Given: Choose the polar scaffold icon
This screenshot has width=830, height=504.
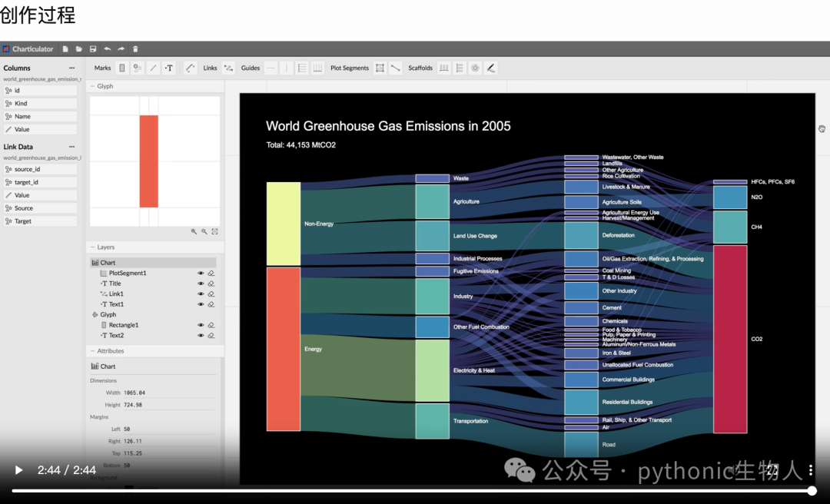Looking at the screenshot, I should 476,68.
